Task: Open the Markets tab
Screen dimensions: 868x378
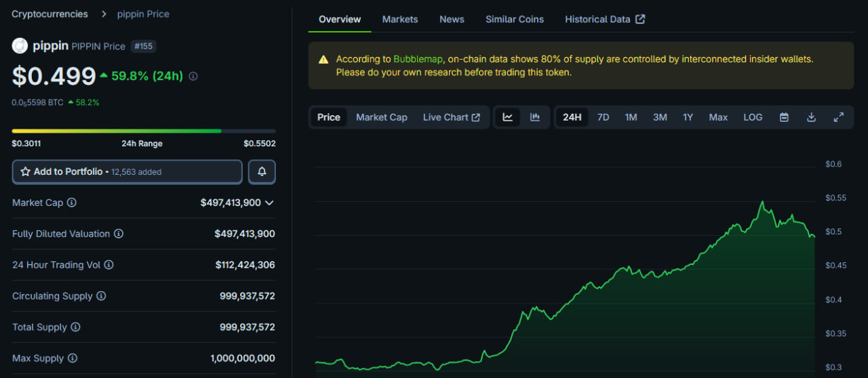Action: 400,19
